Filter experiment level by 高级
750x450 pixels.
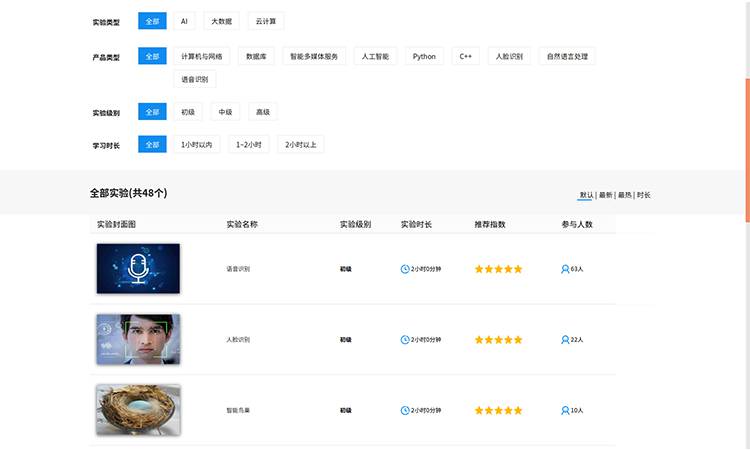coord(263,112)
